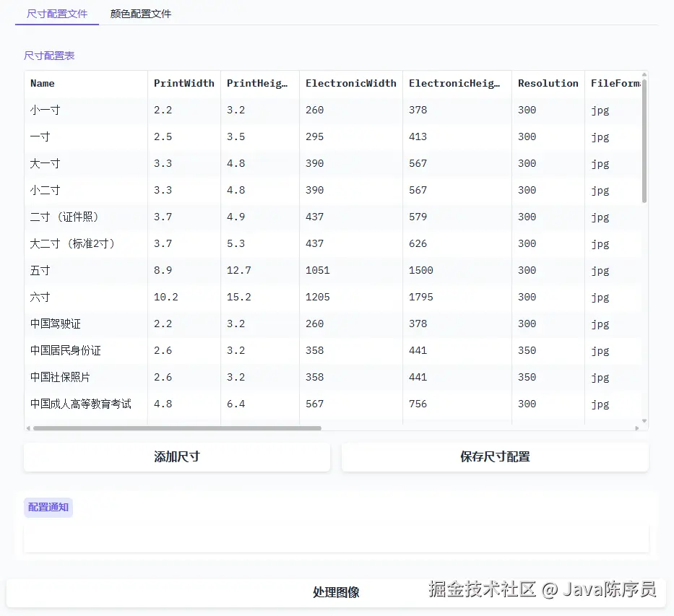Click the 1500 cell in the 五寸 row

coord(457,271)
